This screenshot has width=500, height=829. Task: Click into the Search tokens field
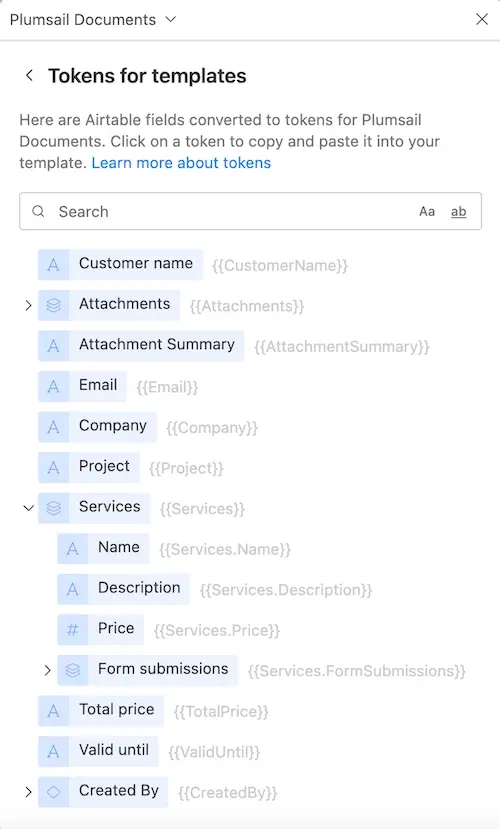[251, 211]
